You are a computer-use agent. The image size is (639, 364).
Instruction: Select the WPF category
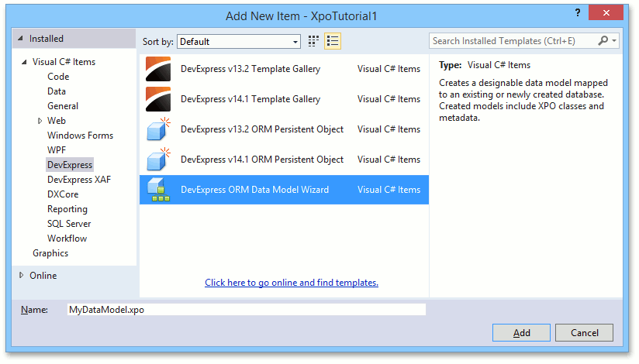click(x=57, y=149)
